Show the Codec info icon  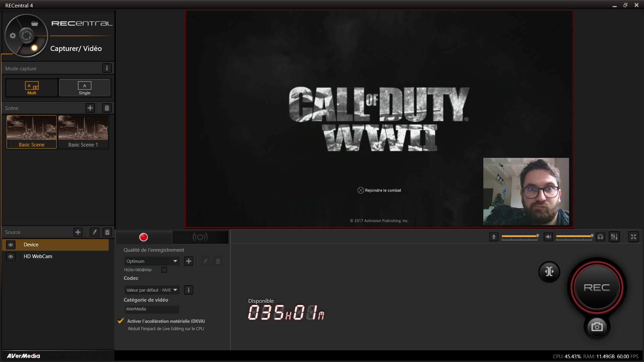(x=189, y=290)
